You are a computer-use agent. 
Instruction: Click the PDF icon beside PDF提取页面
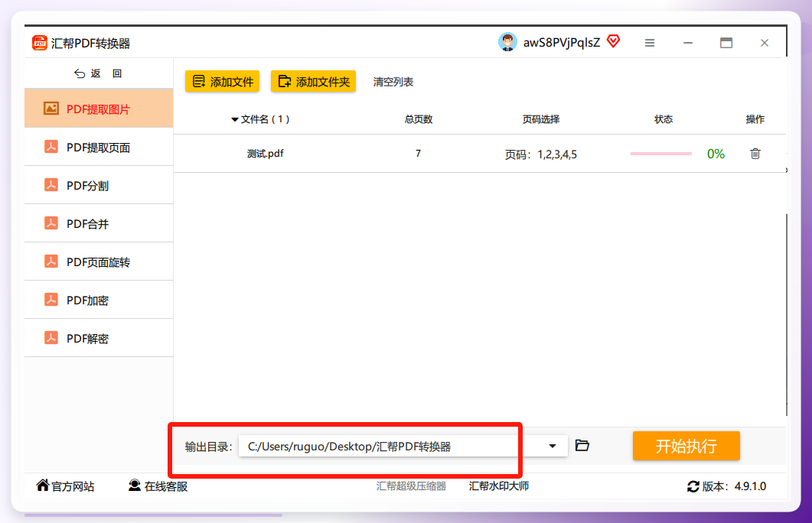click(51, 147)
